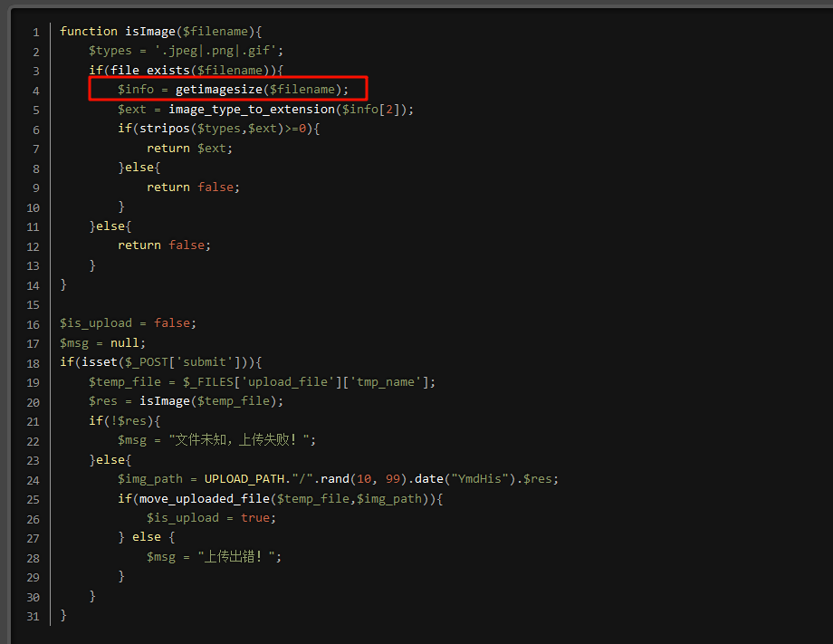
Task: Click UPLOAD_PATH on line 24
Action: pos(244,479)
